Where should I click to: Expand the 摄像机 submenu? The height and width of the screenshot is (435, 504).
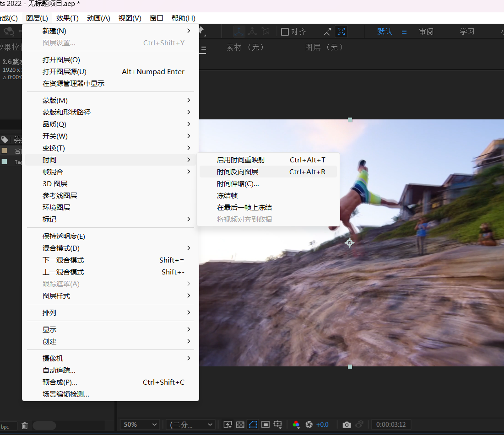coord(110,358)
